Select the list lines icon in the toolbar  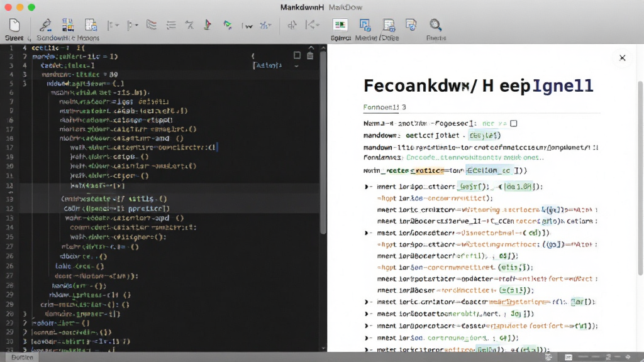171,25
